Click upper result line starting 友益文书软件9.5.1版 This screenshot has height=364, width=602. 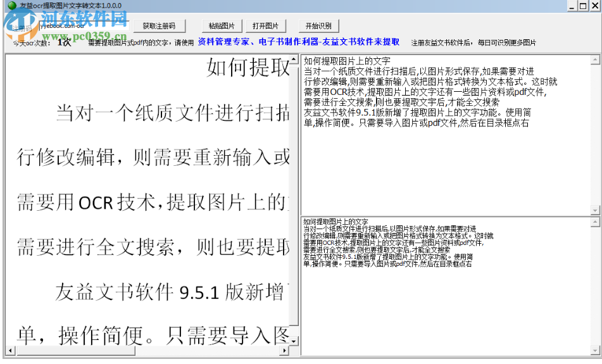[417, 113]
